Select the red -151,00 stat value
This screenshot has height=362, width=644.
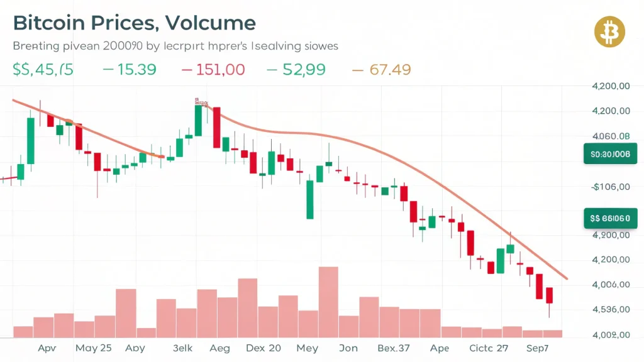coord(213,70)
